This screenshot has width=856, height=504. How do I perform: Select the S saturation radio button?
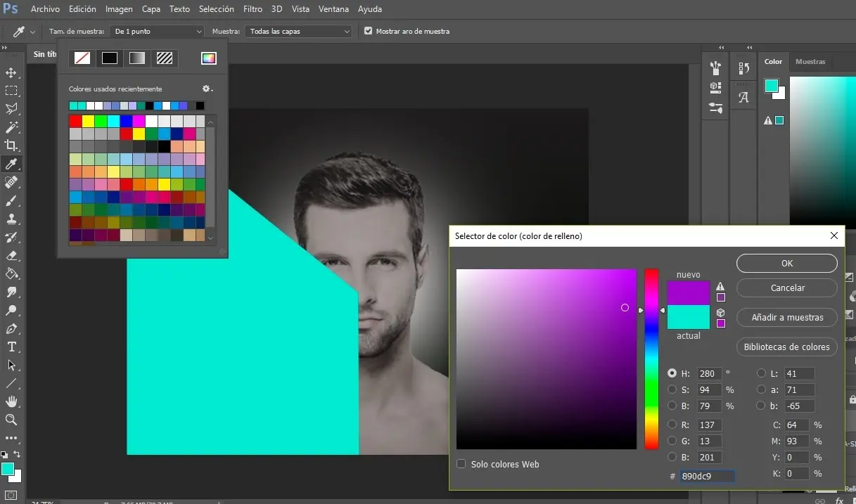(672, 389)
